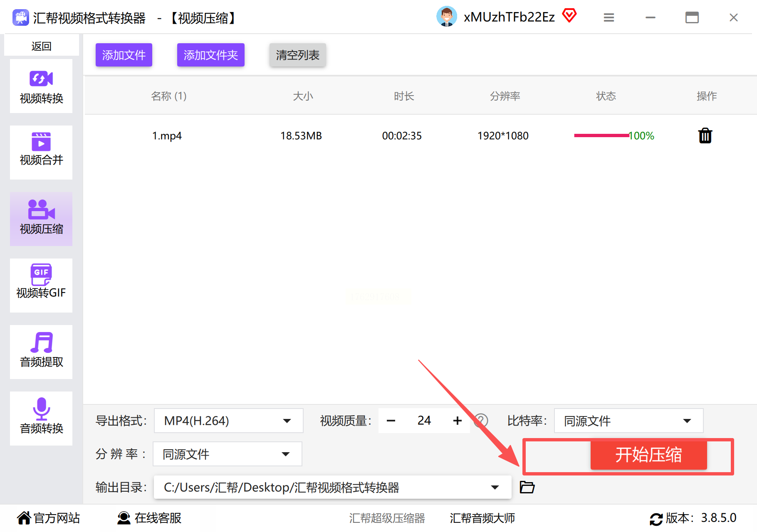Screen dimensions: 757x532
Task: Expand the 分辨率 同源文件 dropdown
Action: [x=227, y=454]
